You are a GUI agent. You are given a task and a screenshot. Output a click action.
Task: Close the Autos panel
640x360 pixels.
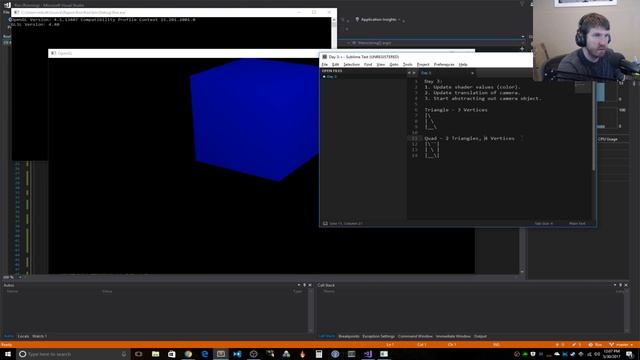point(310,285)
